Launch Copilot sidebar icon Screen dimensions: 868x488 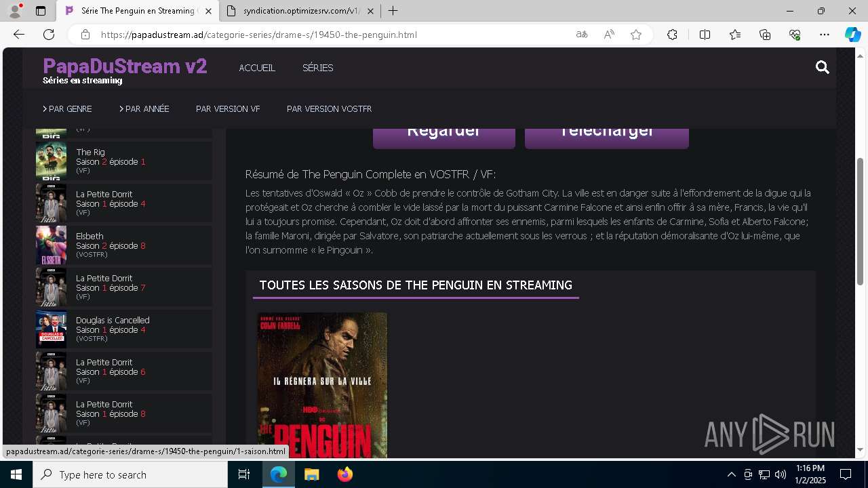(852, 35)
